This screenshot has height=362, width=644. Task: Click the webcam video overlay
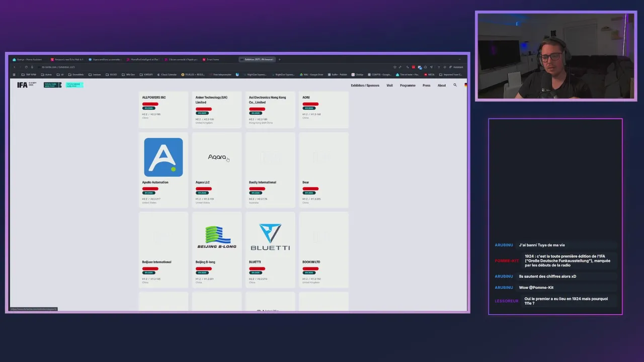[556, 56]
